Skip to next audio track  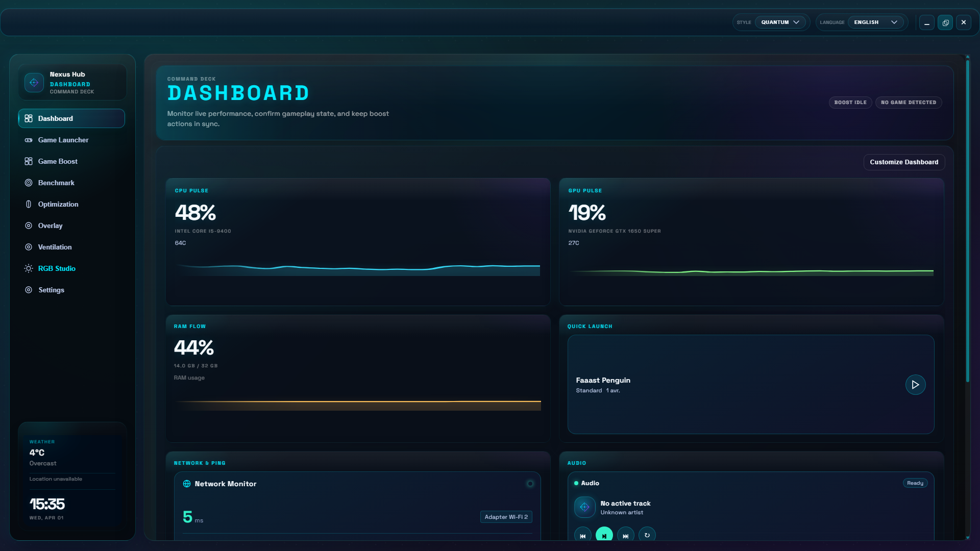pyautogui.click(x=625, y=535)
